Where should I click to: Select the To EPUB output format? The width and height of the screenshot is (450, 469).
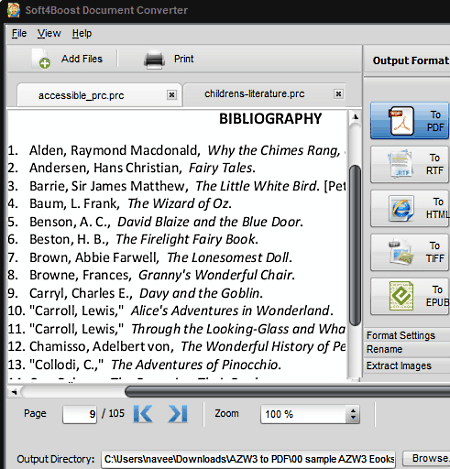click(410, 296)
